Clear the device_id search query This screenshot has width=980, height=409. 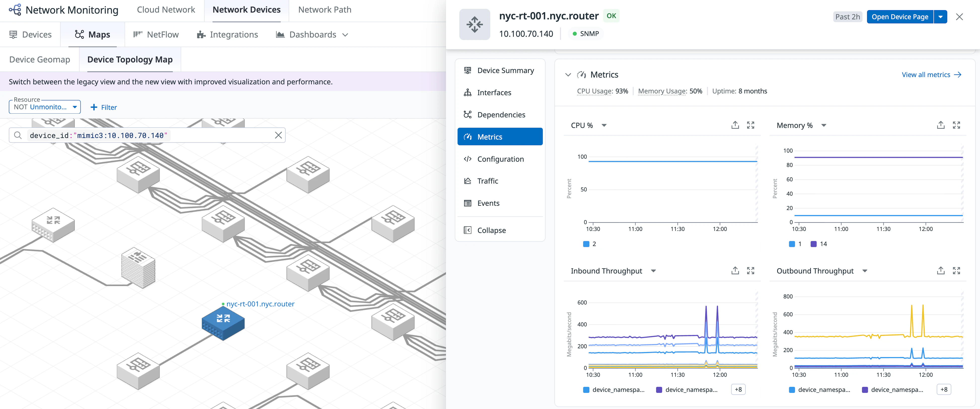(x=278, y=135)
